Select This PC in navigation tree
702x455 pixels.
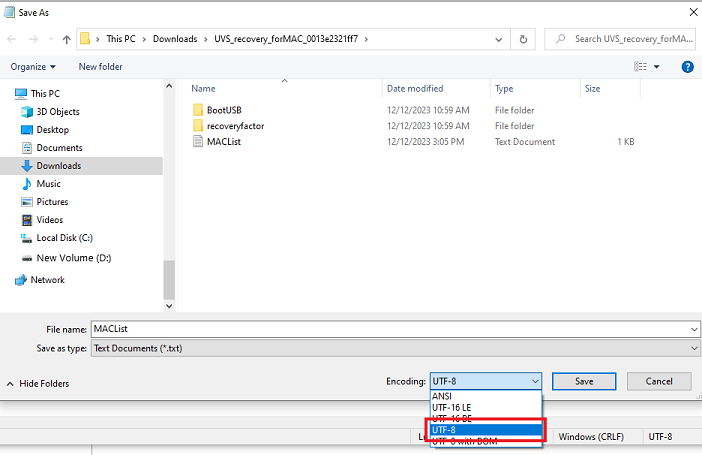pos(45,94)
